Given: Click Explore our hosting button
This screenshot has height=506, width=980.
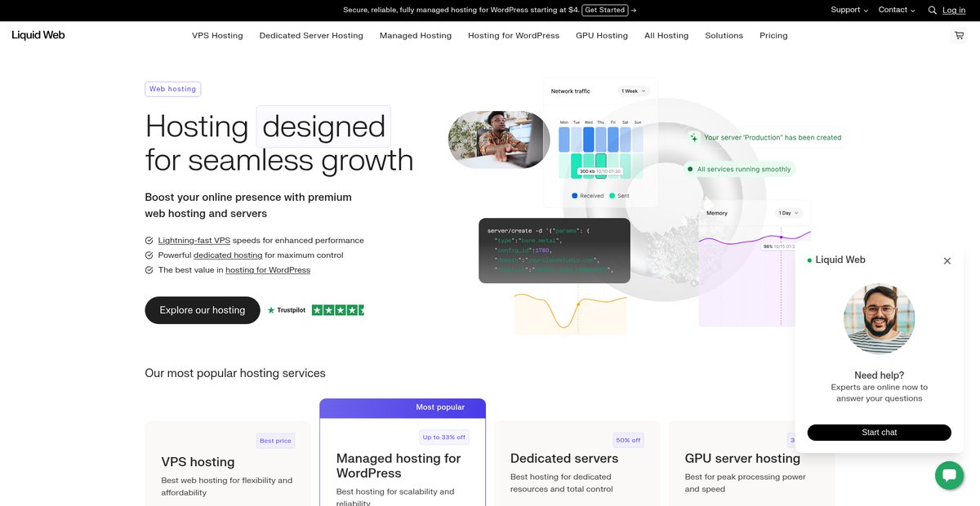Looking at the screenshot, I should click(x=203, y=310).
